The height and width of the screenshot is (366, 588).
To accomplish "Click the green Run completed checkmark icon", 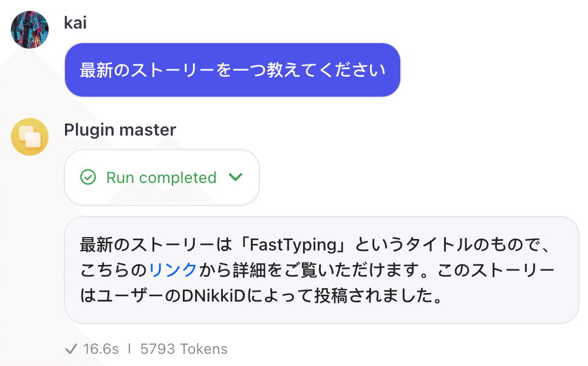I will pos(88,178).
